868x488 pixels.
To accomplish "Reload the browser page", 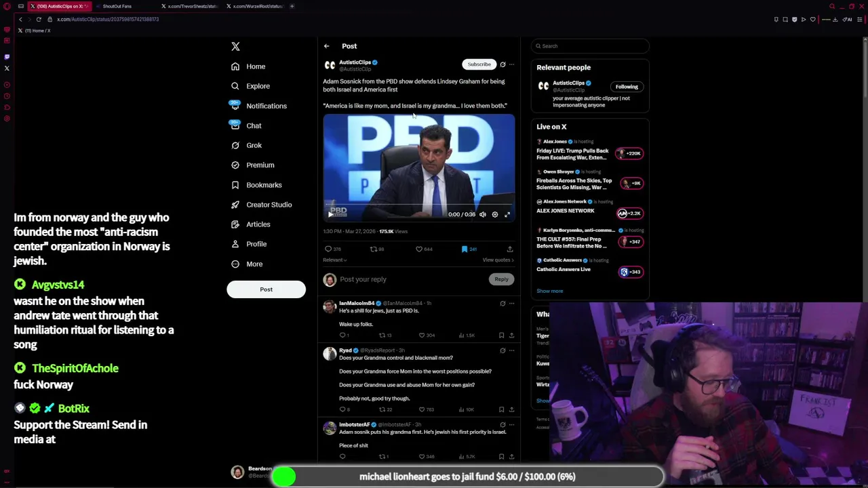I will point(39,19).
